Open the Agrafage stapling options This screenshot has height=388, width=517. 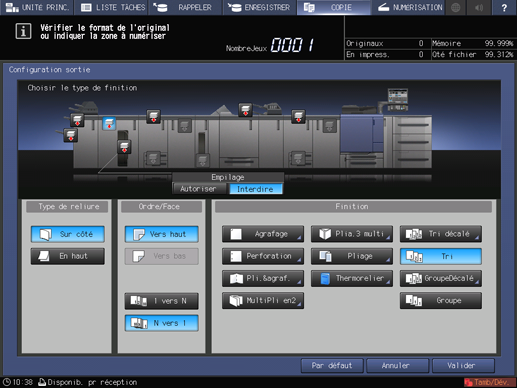pos(263,234)
